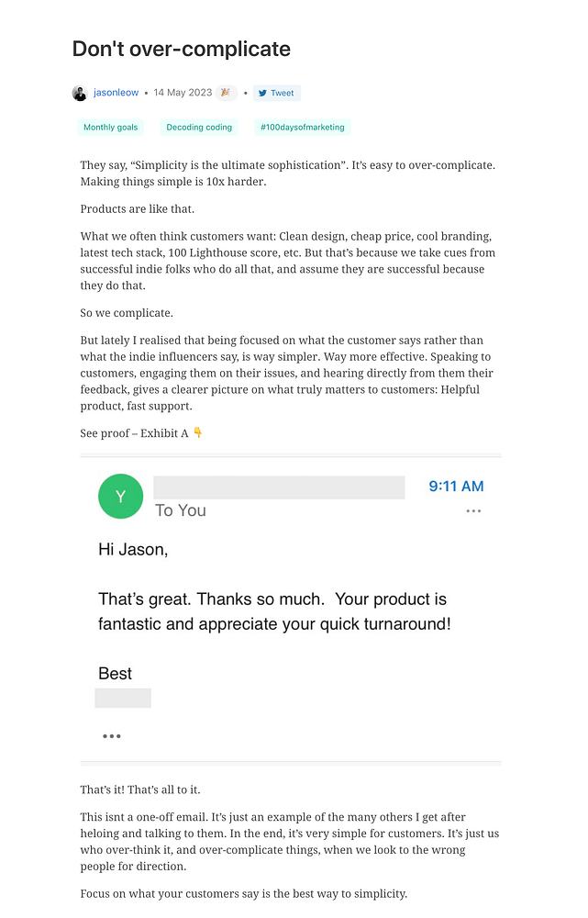Click the redacted signature block under Best

[x=123, y=699]
